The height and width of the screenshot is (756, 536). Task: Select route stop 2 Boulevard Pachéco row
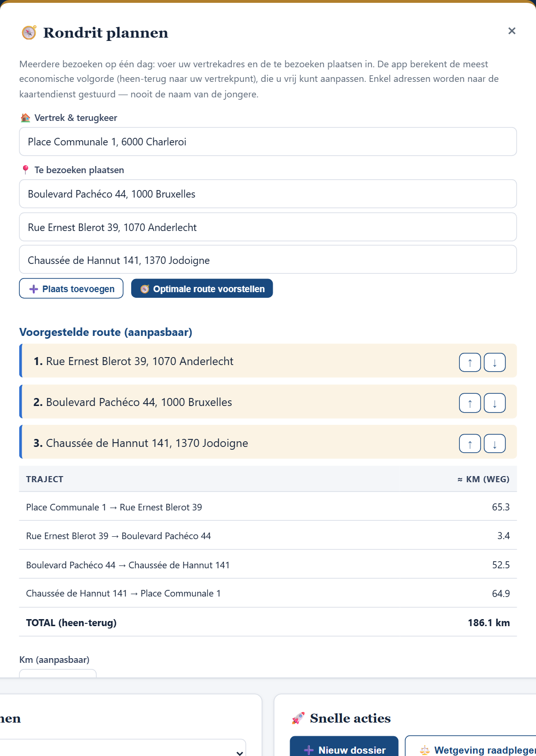pyautogui.click(x=268, y=402)
